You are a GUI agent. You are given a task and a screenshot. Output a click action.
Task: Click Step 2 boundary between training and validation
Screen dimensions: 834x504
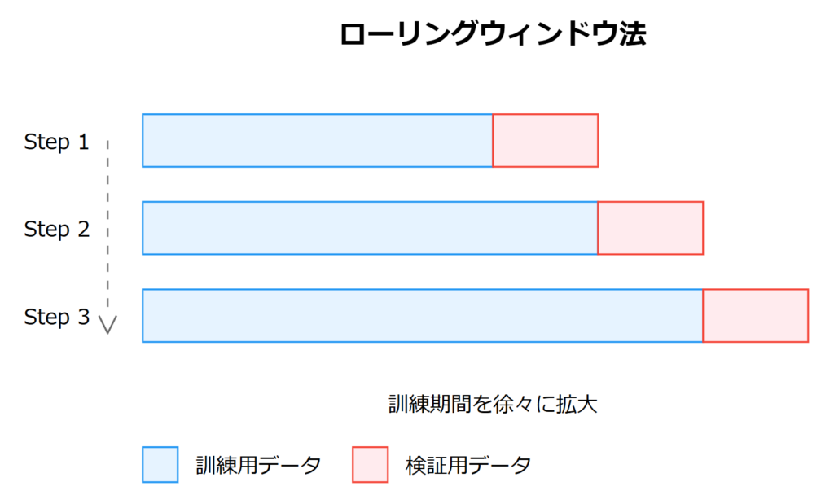tap(598, 228)
